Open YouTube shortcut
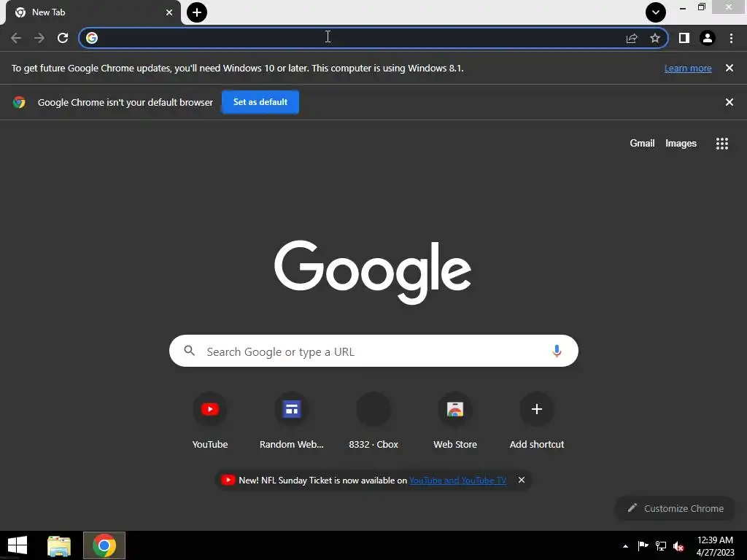 tap(210, 421)
